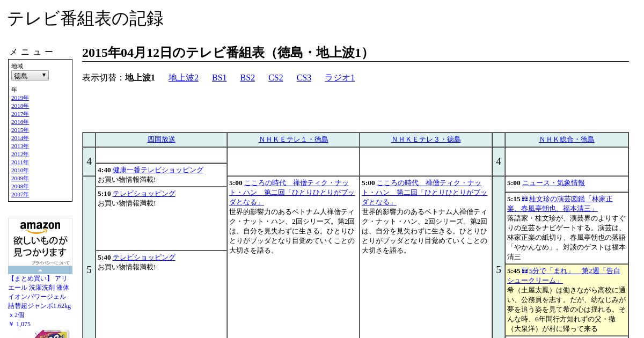This screenshot has height=338, width=644.
Task: Open the 4:40 健康一番テレビショッピング program
Action: [x=158, y=170]
